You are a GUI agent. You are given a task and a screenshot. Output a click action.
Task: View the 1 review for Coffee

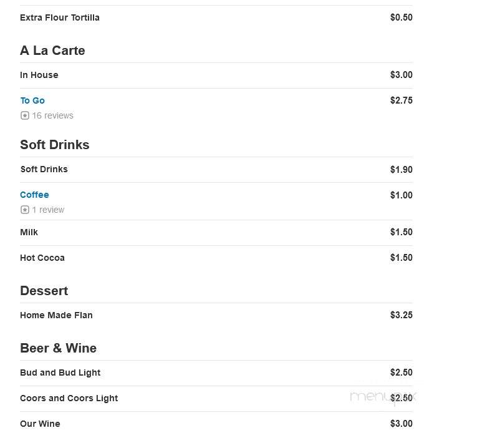48,210
